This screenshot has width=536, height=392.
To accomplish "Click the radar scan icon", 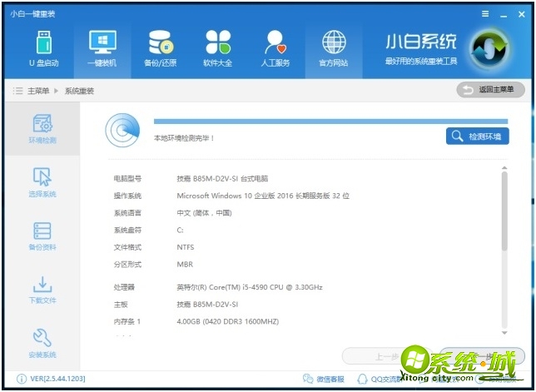I will pyautogui.click(x=122, y=130).
